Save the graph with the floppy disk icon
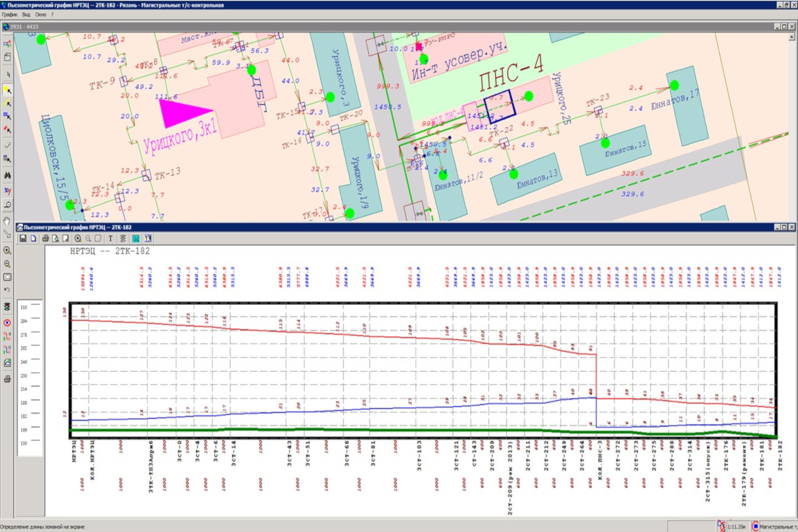The height and width of the screenshot is (532, 798). 23,238
